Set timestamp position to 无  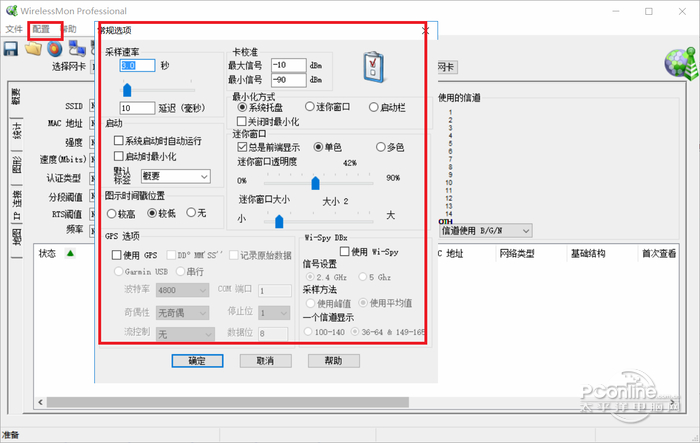pos(191,213)
